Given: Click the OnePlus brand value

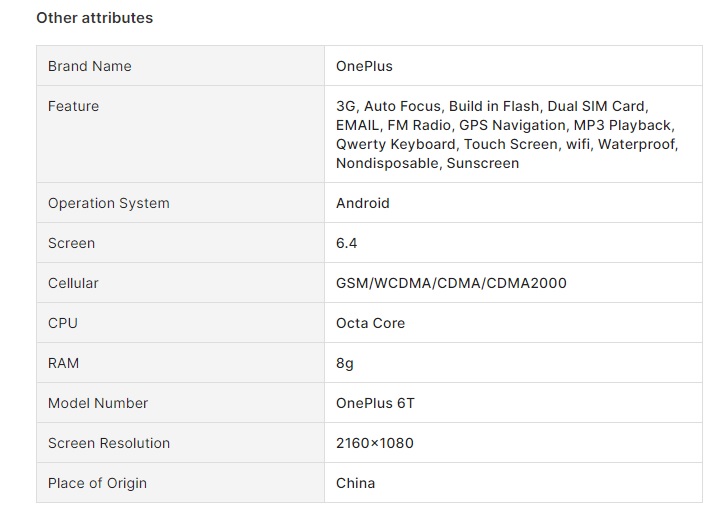Looking at the screenshot, I should pyautogui.click(x=364, y=66).
